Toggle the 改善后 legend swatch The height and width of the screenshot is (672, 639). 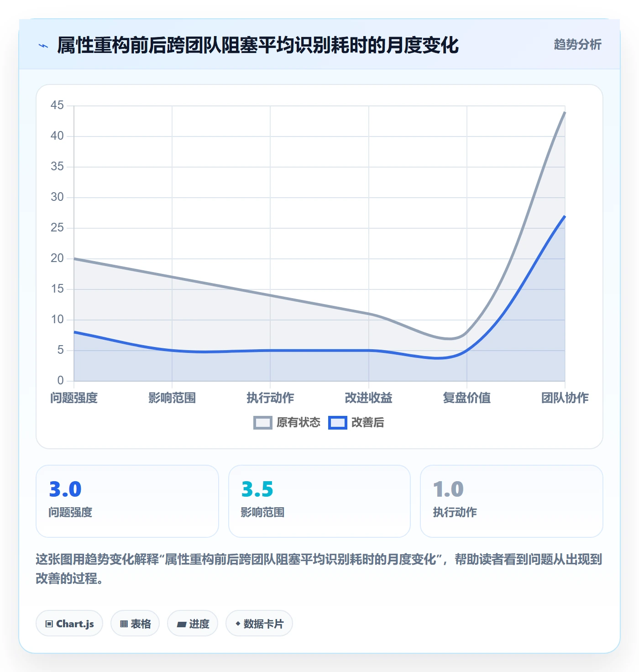[338, 423]
